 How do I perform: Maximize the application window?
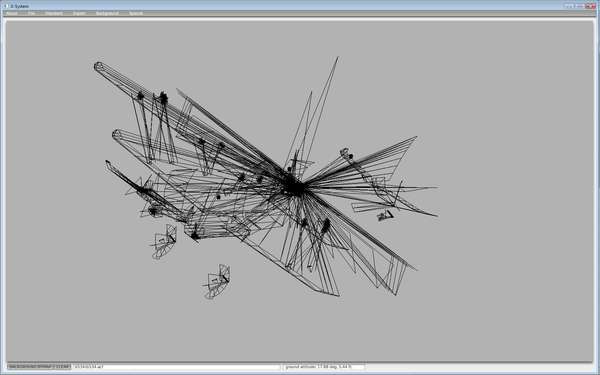579,6
